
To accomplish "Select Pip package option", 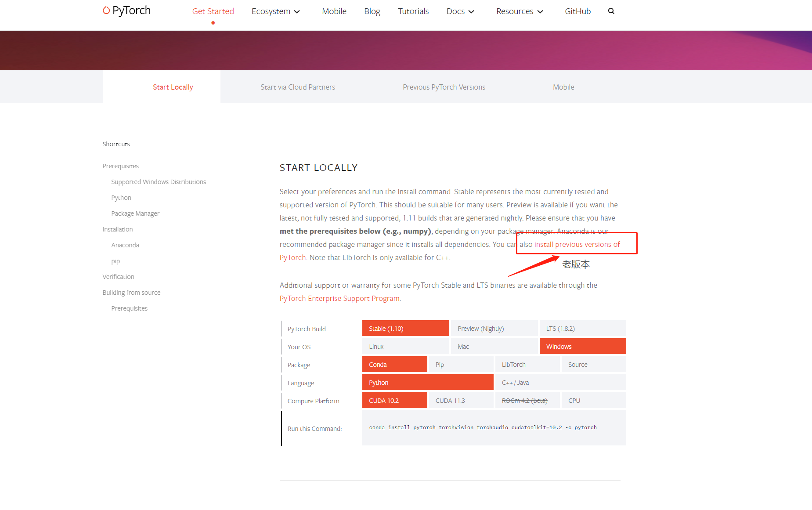I will click(x=461, y=365).
